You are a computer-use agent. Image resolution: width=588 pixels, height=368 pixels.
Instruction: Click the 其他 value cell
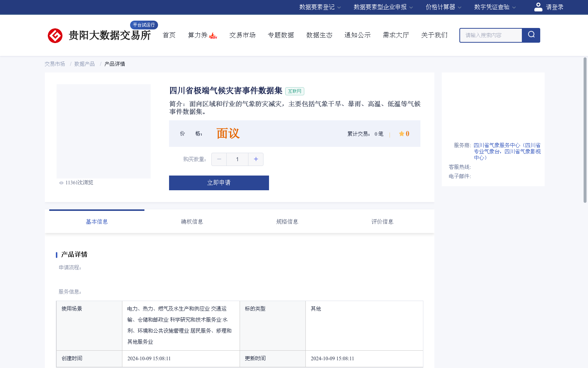point(364,326)
